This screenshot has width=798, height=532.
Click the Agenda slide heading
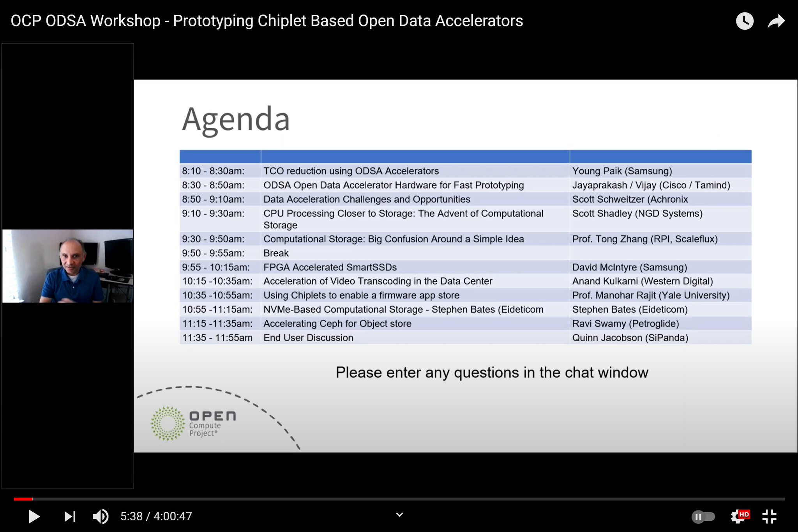(235, 120)
